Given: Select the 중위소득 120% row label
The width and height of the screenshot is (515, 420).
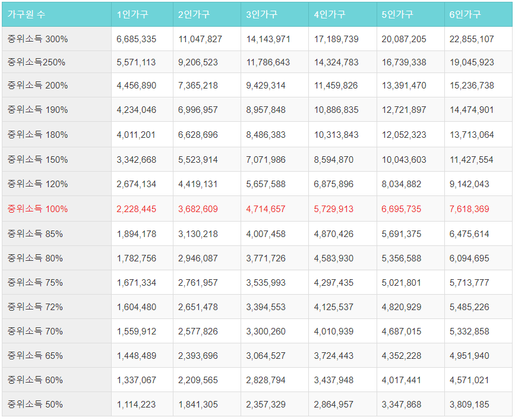Looking at the screenshot, I should 37,184.
